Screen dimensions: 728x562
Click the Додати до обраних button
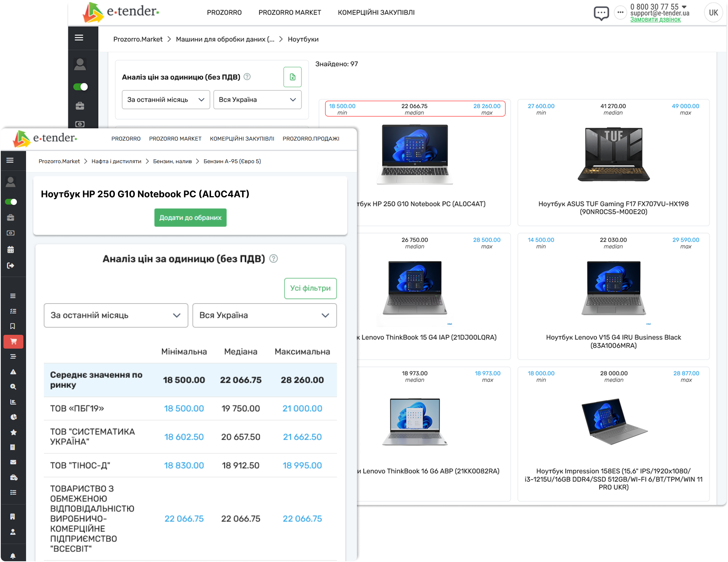point(190,218)
